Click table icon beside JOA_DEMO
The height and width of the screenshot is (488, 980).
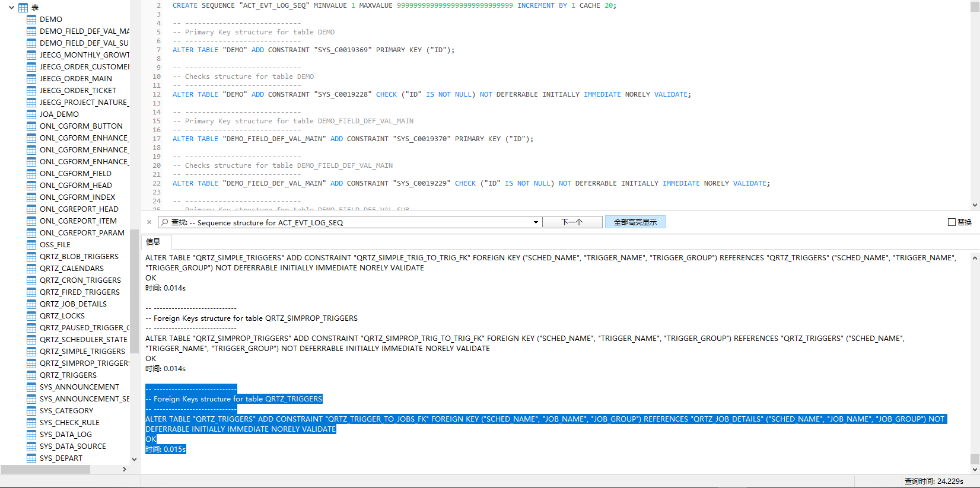click(x=31, y=114)
